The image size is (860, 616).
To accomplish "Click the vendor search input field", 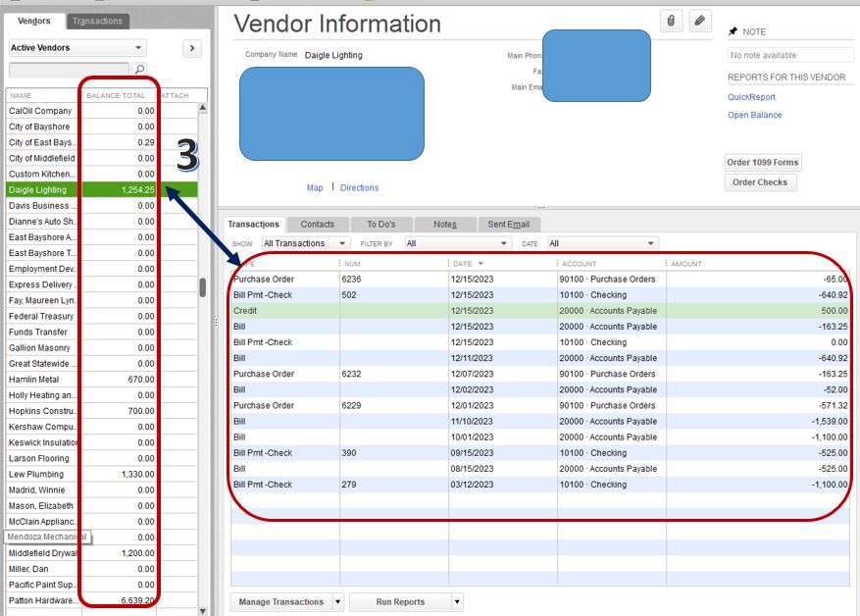I will click(69, 69).
